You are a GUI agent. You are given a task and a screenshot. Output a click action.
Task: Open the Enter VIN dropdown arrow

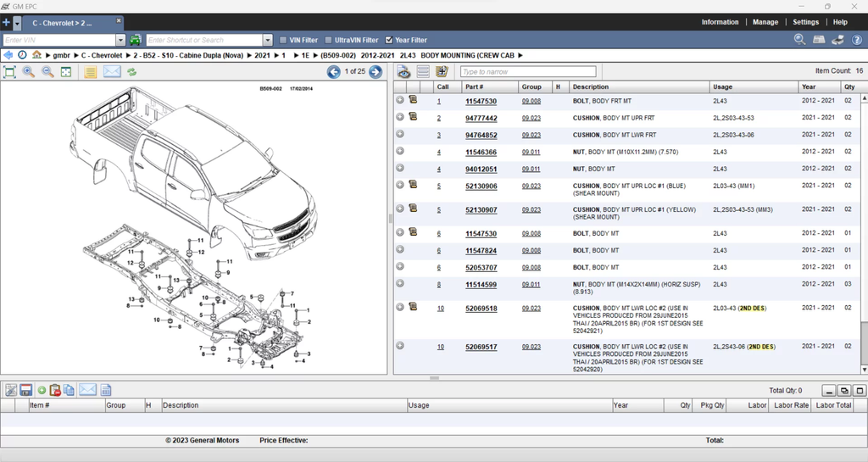pos(121,40)
